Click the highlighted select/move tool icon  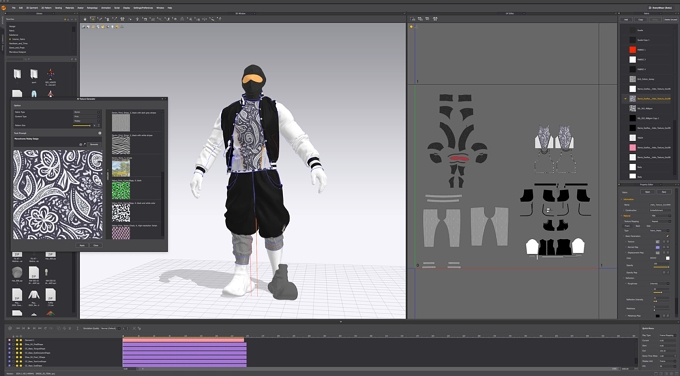pos(92,19)
